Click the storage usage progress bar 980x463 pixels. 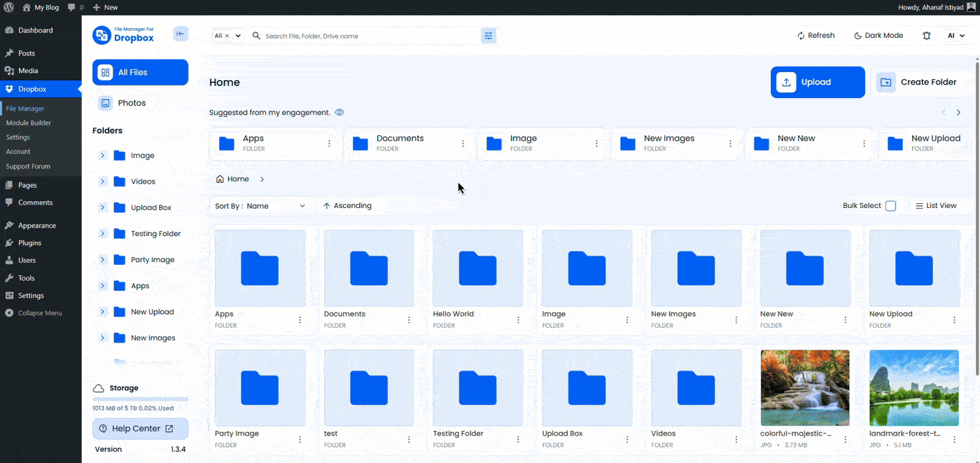click(x=140, y=399)
